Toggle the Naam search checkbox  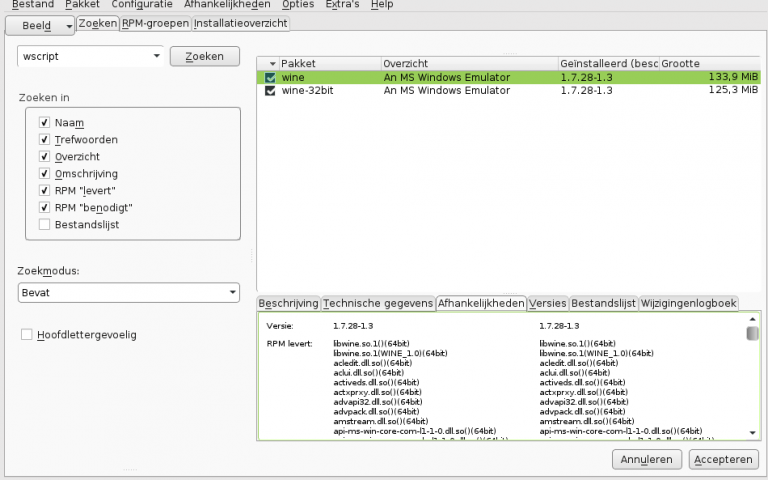[x=44, y=122]
